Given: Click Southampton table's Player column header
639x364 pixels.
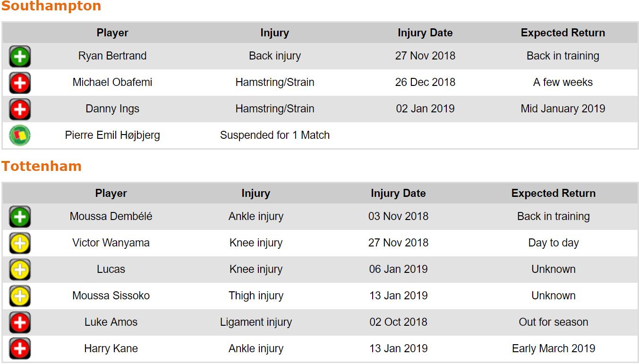Looking at the screenshot, I should pyautogui.click(x=112, y=33).
